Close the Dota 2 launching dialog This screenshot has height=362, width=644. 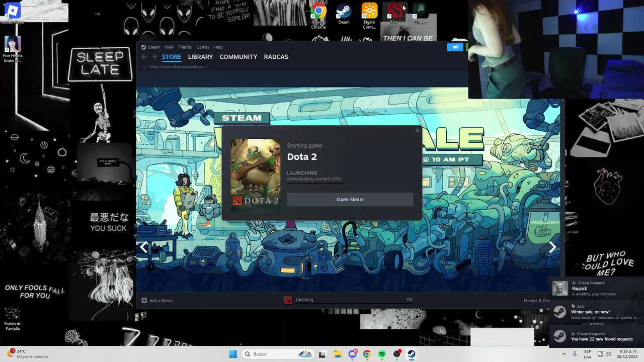[417, 131]
